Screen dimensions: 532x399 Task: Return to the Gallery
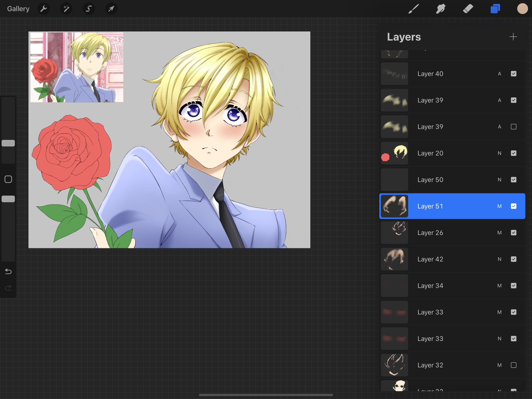18,9
